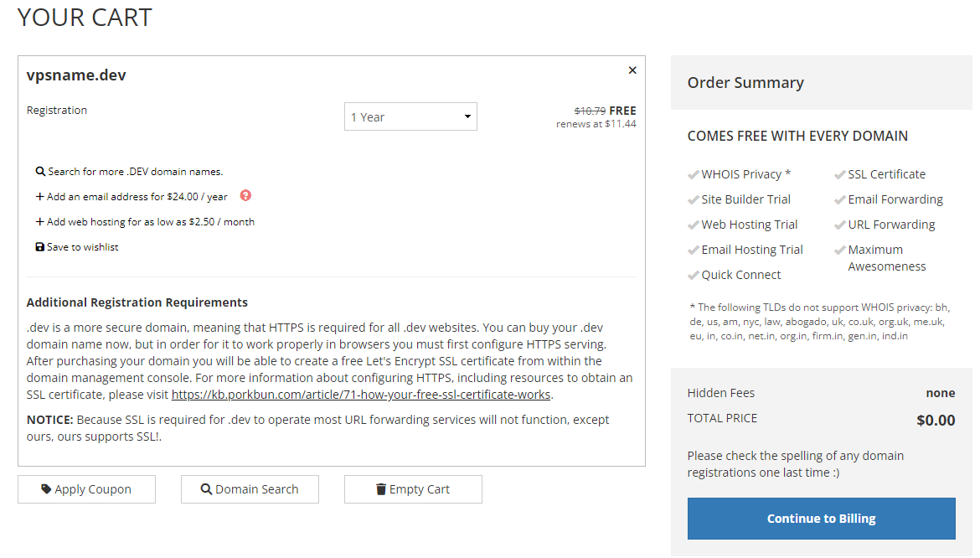This screenshot has height=558, width=980.
Task: Click the trash icon on Empty Cart
Action: click(381, 489)
